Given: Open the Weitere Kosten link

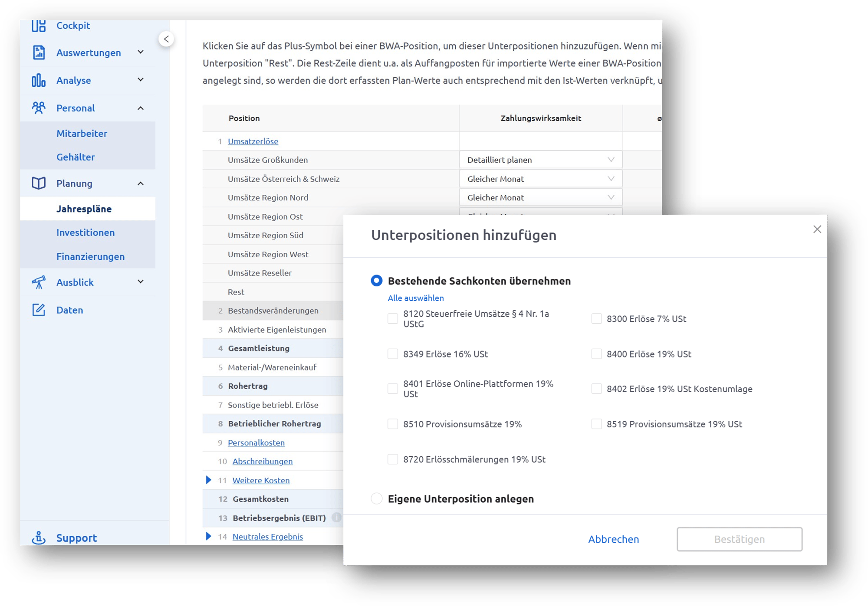Looking at the screenshot, I should tap(261, 480).
